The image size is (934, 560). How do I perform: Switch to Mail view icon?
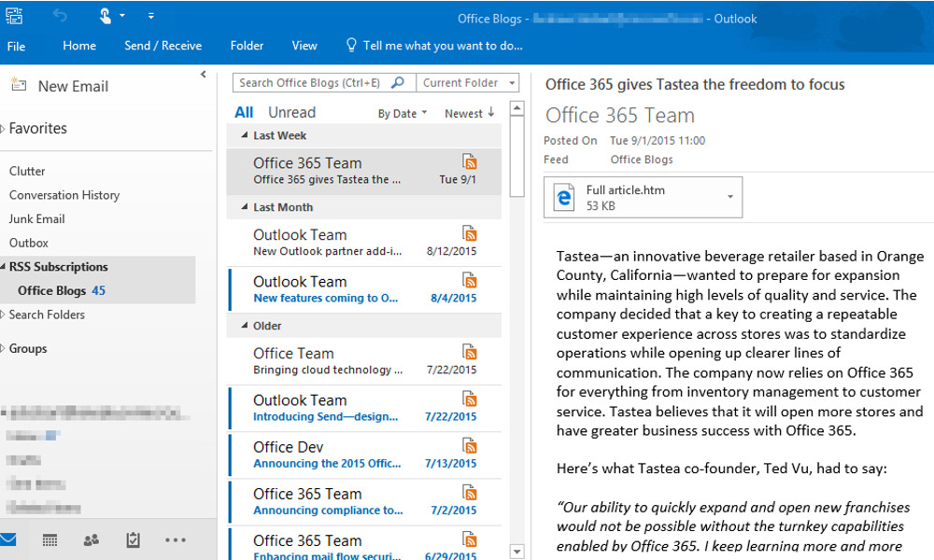click(8, 539)
